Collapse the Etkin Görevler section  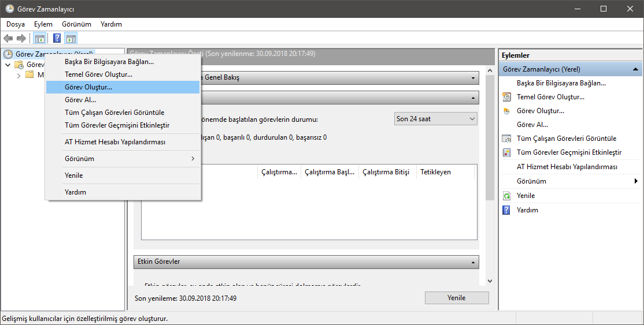click(x=473, y=262)
